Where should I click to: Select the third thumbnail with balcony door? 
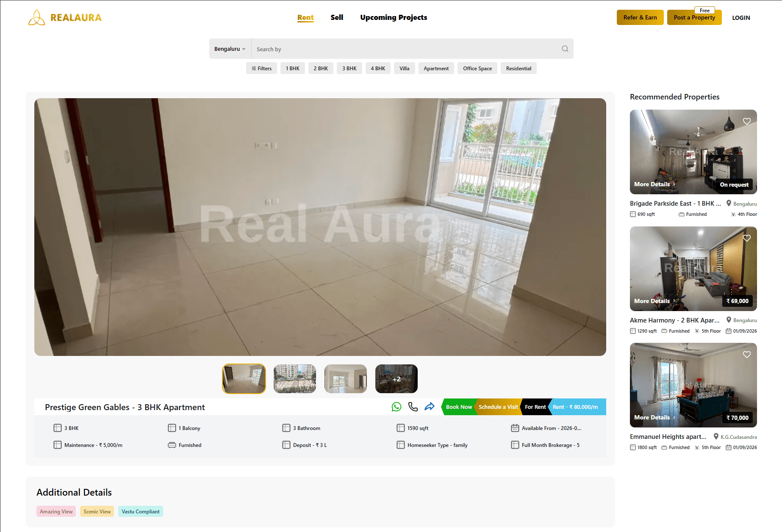[x=346, y=379]
